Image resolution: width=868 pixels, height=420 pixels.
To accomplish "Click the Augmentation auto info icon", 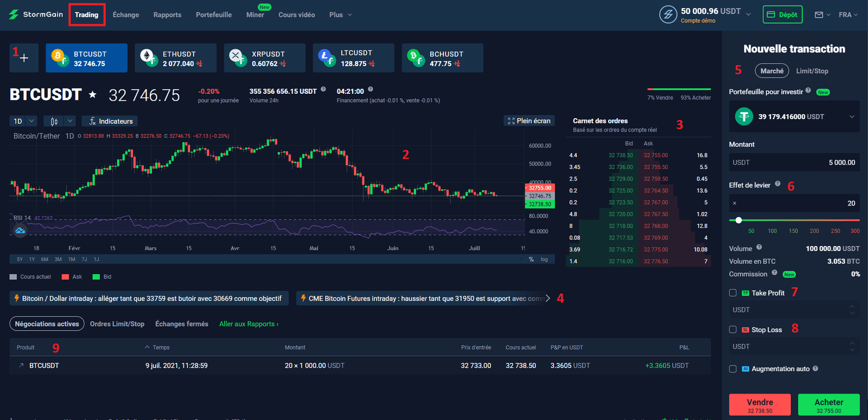I will [815, 369].
